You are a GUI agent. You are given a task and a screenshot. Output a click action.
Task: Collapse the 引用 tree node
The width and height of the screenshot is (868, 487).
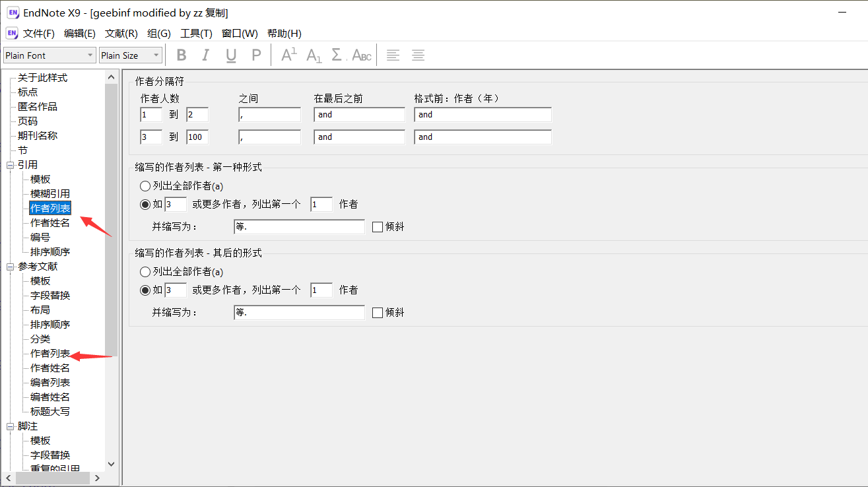pyautogui.click(x=11, y=165)
